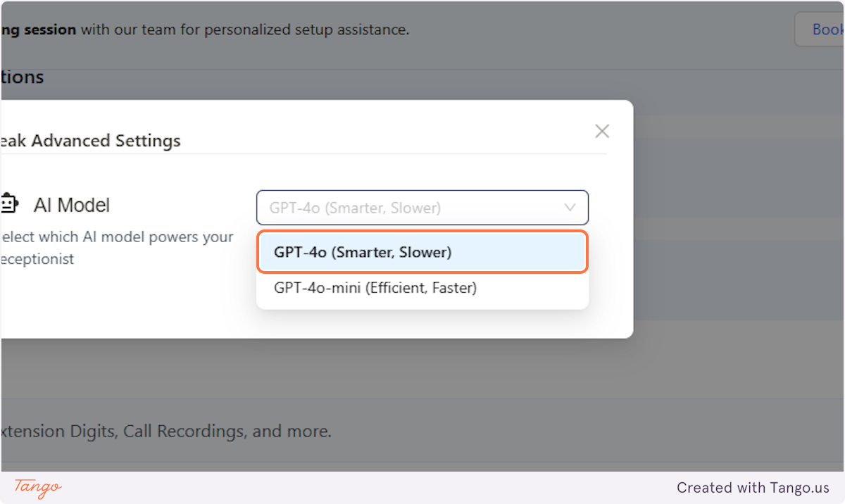Viewport: 845px width, 504px height.
Task: Click the Book button at top right
Action: (820, 30)
